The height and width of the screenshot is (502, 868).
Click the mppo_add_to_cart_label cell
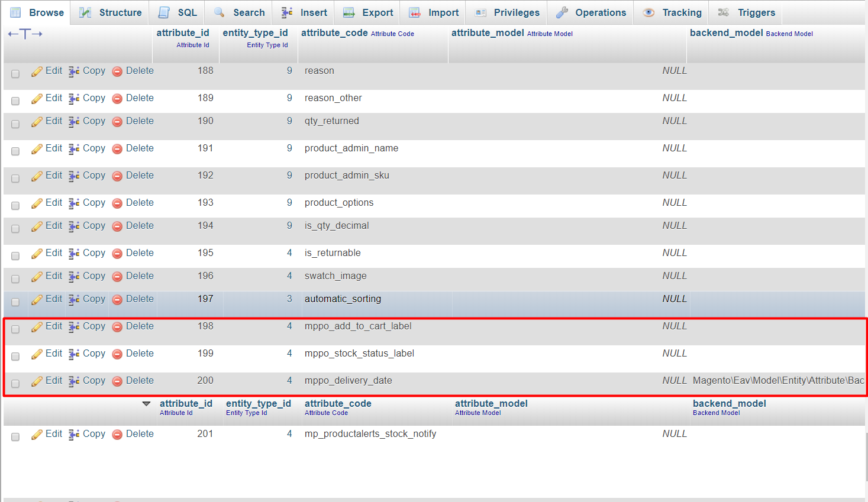click(x=358, y=326)
